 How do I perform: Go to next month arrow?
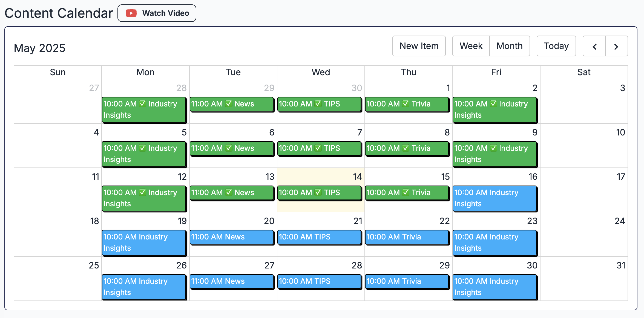point(616,46)
